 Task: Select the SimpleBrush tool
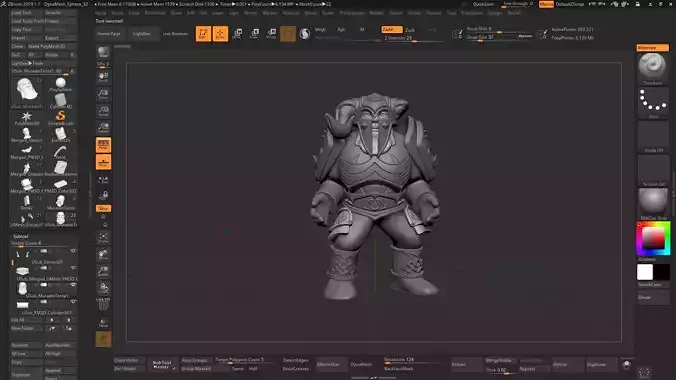60,117
